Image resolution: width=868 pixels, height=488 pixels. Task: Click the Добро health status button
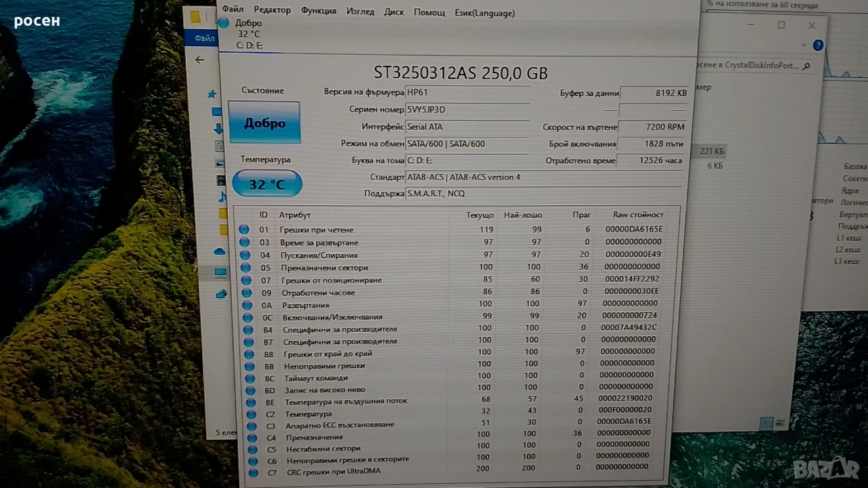click(264, 123)
